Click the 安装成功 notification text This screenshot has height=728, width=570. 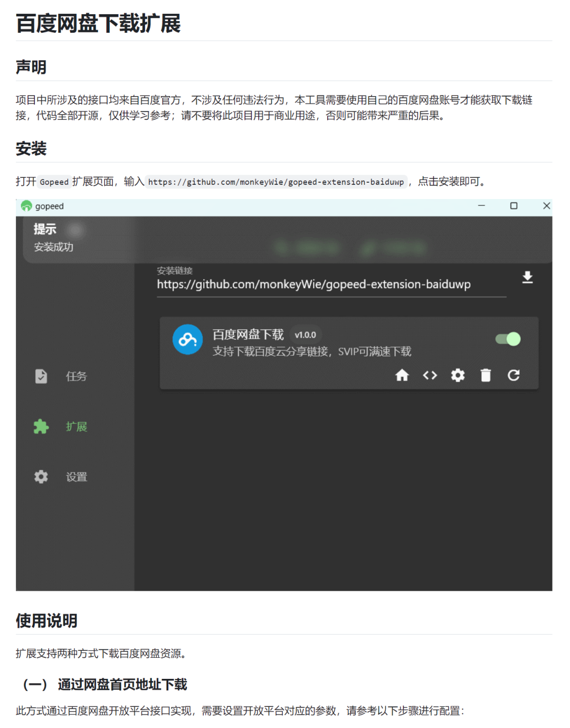[53, 247]
